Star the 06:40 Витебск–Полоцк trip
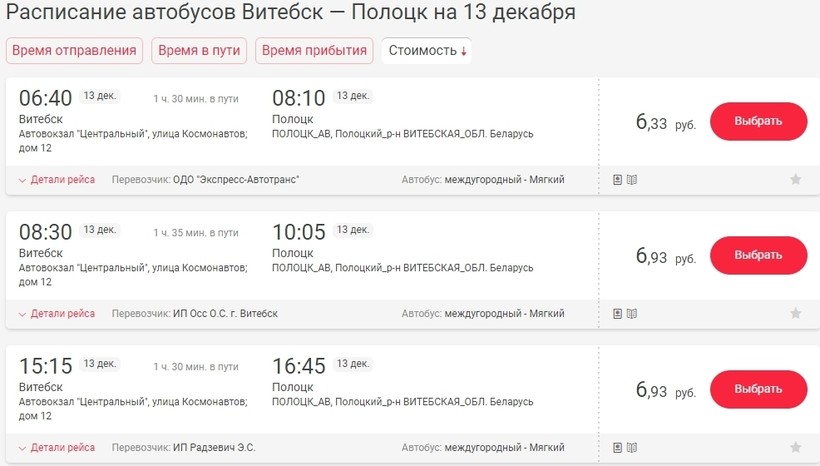This screenshot has width=820, height=466. coord(796,180)
